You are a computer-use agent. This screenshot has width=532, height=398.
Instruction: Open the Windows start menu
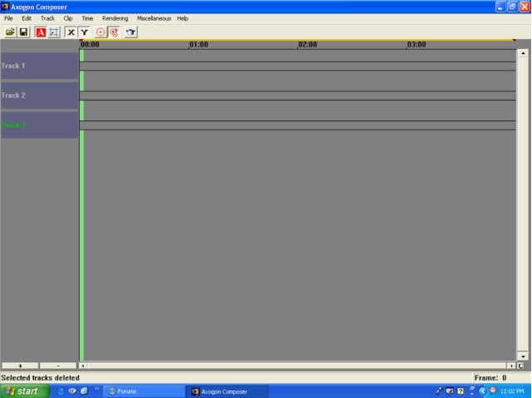[x=25, y=391]
